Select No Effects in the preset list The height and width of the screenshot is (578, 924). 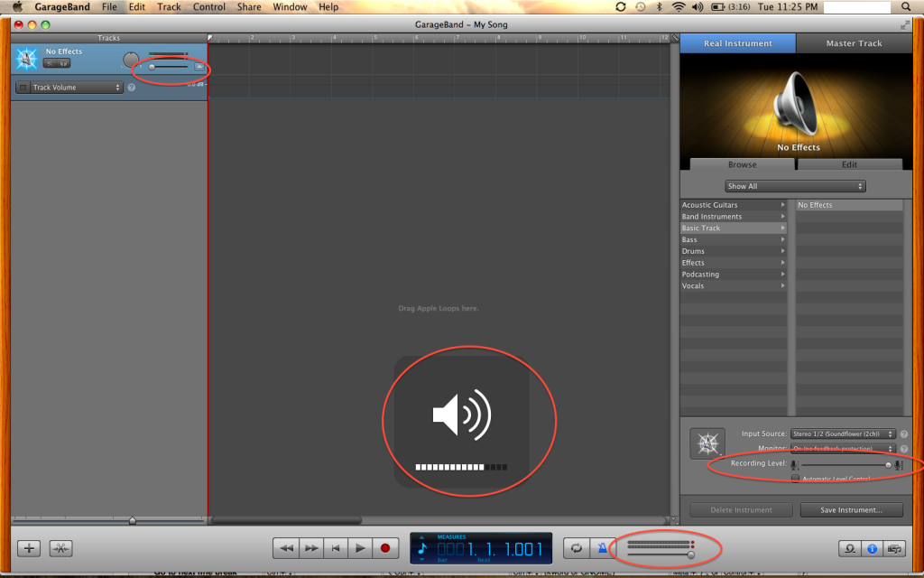point(848,205)
